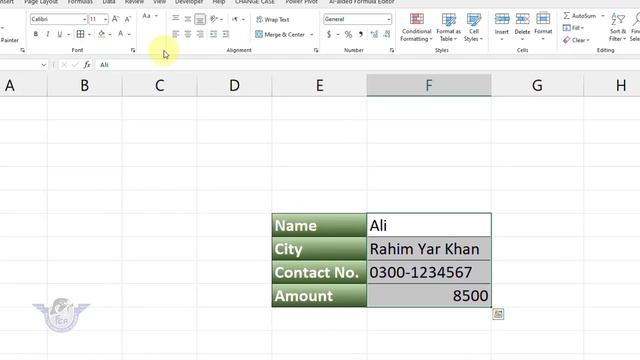Toggle top vertical alignment
Screen dimensions: 640x360
coord(176,19)
